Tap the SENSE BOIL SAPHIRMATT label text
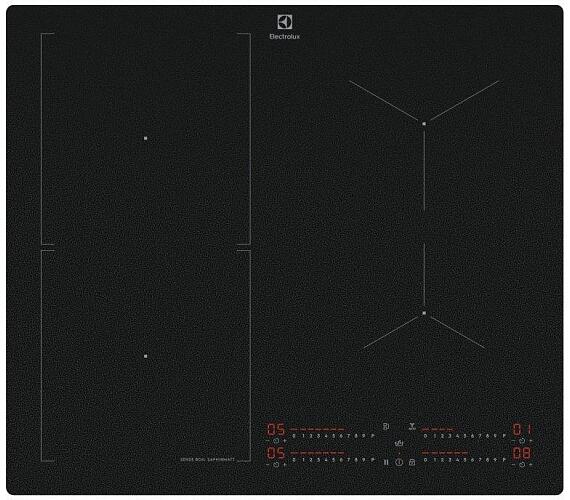This screenshot has height=500, width=570. 208,460
